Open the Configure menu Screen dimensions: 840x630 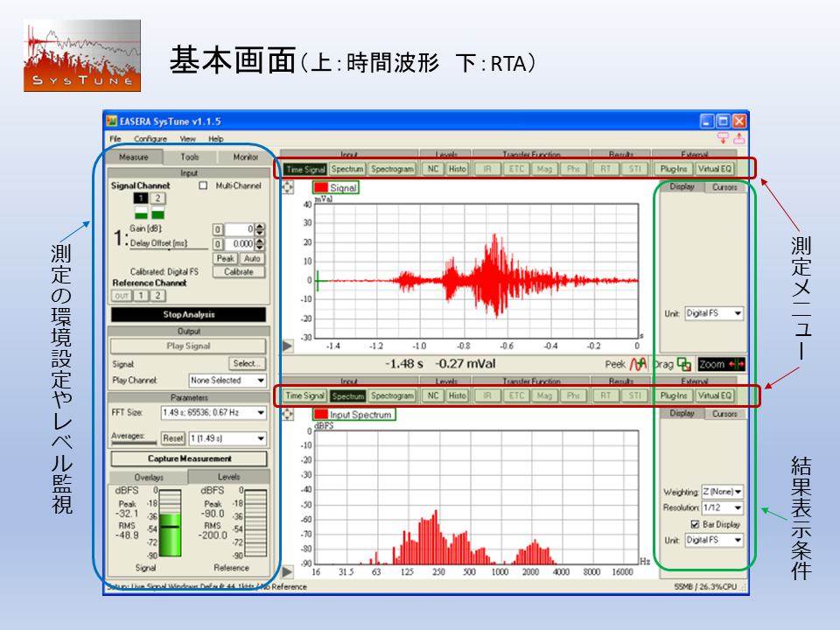coord(150,139)
